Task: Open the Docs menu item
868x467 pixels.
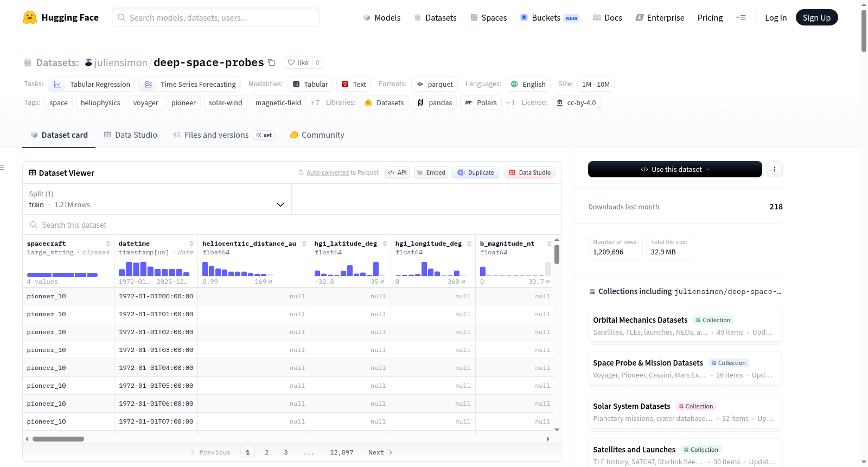Action: (x=607, y=17)
